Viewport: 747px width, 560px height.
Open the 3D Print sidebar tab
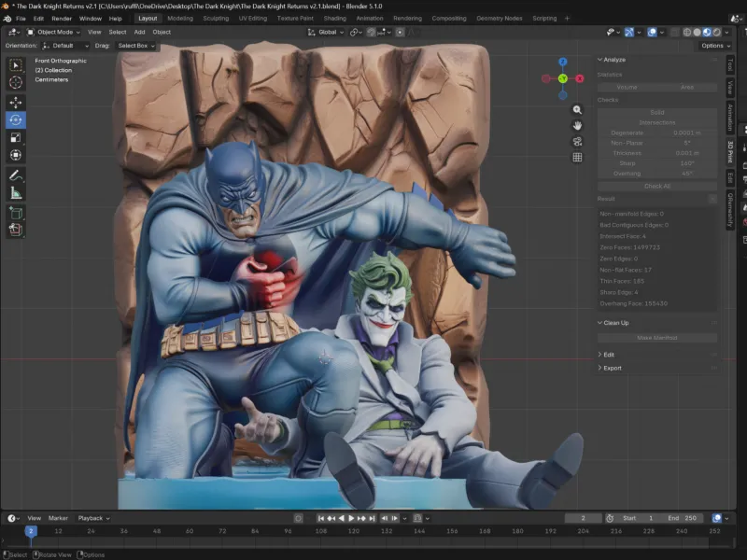[730, 151]
